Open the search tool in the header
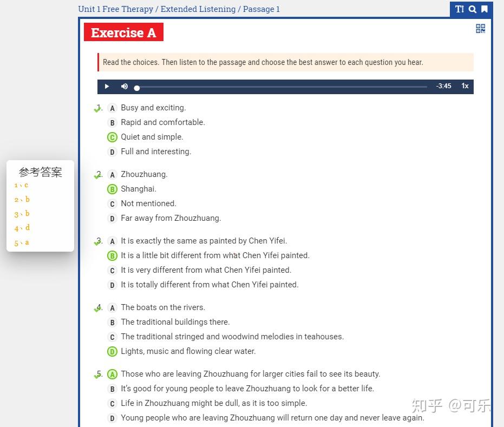 (472, 9)
